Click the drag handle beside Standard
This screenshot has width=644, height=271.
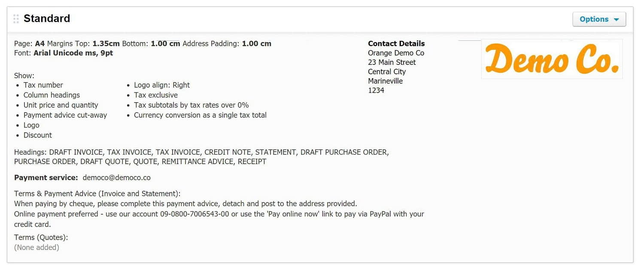[16, 19]
